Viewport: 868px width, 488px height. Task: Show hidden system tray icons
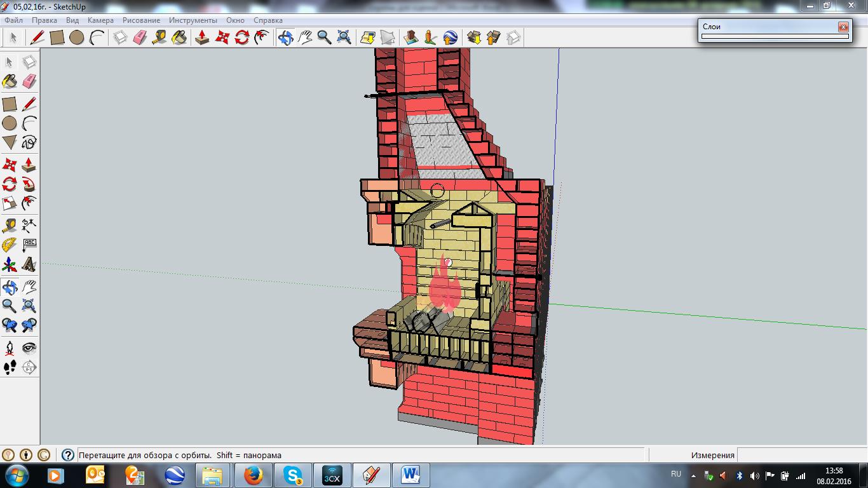click(695, 475)
